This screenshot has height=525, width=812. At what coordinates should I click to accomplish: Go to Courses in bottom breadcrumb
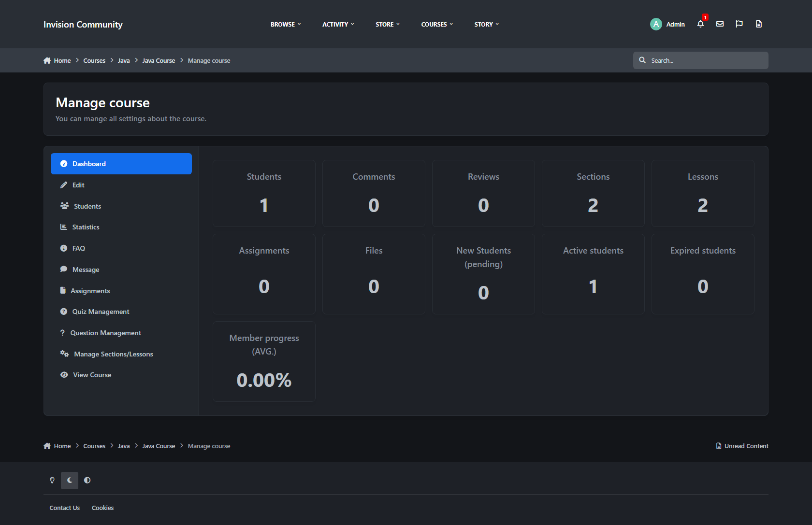click(x=94, y=446)
